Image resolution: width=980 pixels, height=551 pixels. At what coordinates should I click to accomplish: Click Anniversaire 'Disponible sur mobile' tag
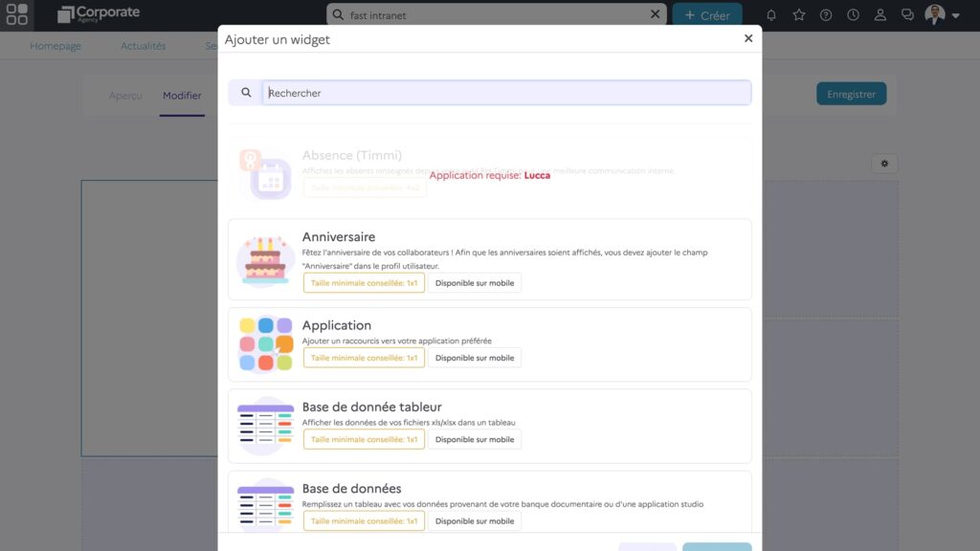pyautogui.click(x=475, y=283)
